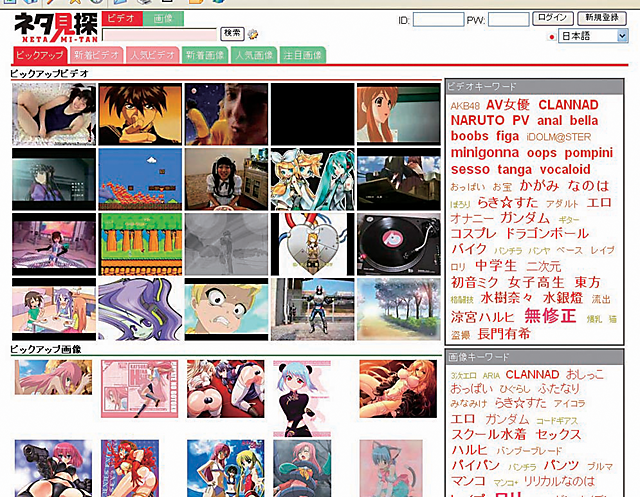The height and width of the screenshot is (497, 640).
Task: Open the cherry blossom scenery thumbnail
Action: point(399,309)
